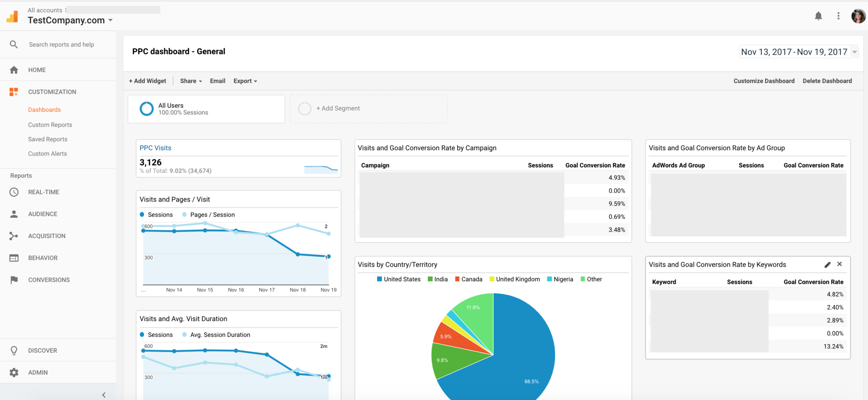Open Saved Reports from the Customization menu
Screen dimensions: 868x400
[x=47, y=139]
